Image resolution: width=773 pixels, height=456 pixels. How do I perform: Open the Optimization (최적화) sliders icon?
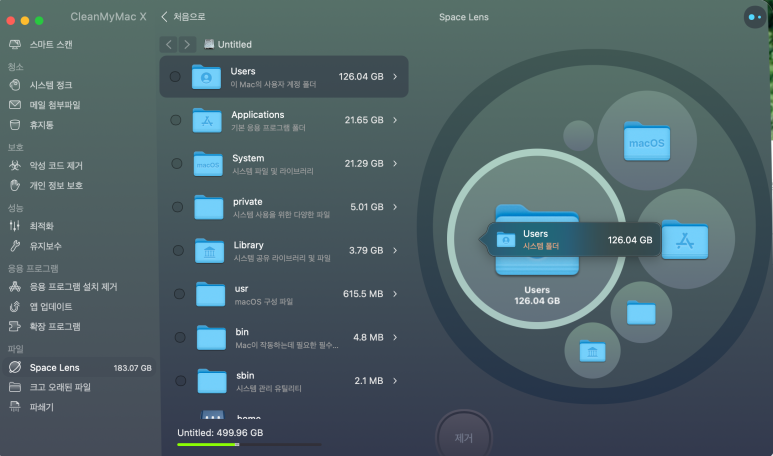(x=15, y=226)
